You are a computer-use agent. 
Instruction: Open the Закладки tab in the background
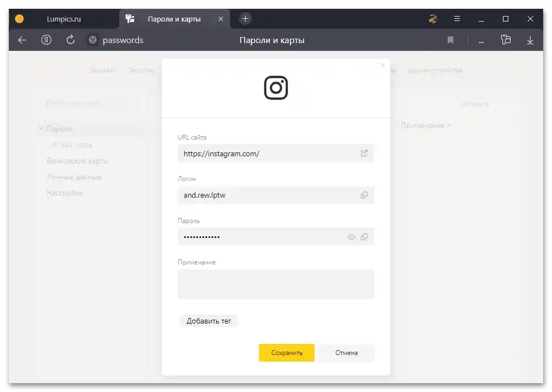point(103,70)
